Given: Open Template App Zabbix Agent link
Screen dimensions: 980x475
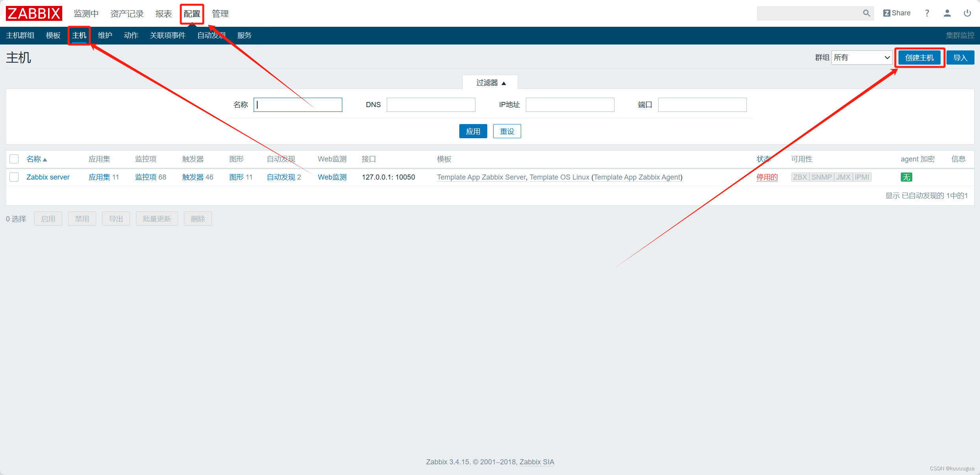Looking at the screenshot, I should (x=637, y=177).
